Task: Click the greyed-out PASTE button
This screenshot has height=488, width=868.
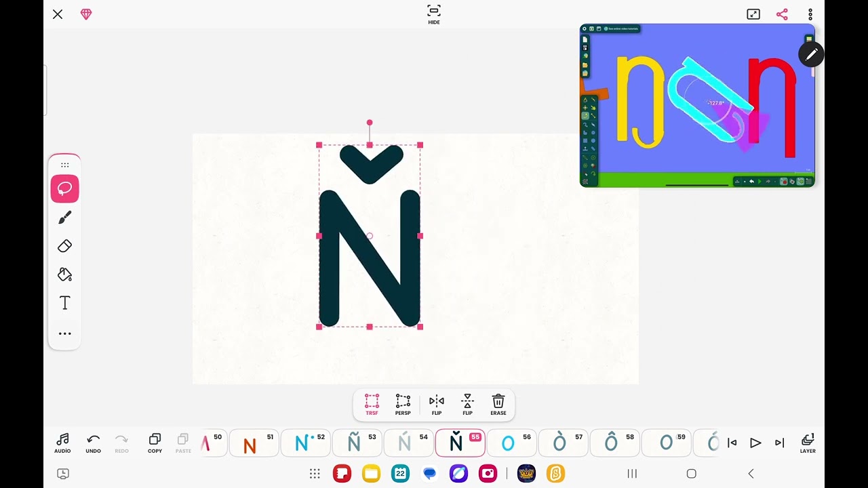Action: pyautogui.click(x=183, y=443)
